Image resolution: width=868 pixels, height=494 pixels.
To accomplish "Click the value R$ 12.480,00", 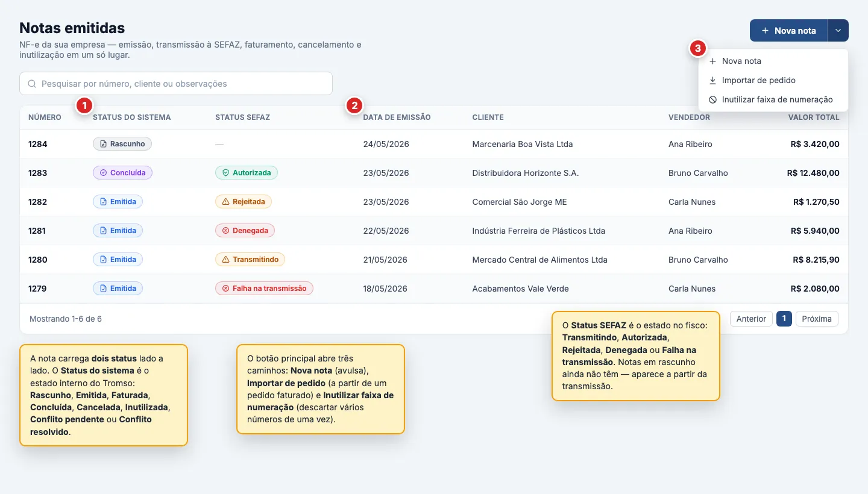I will 813,173.
